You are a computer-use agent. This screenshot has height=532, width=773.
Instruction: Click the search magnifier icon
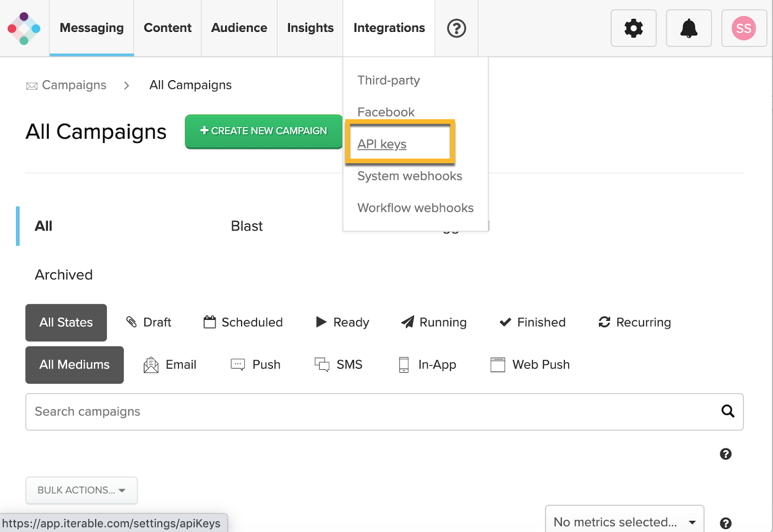[728, 411]
